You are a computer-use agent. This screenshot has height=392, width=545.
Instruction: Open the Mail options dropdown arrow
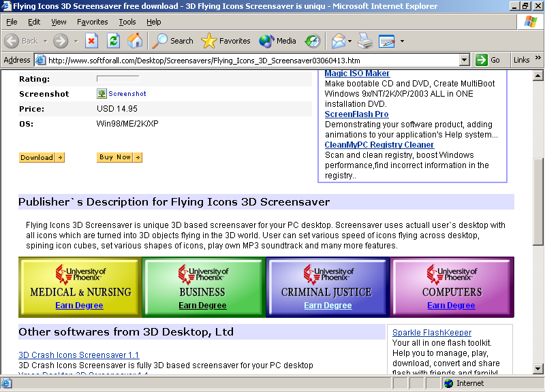pyautogui.click(x=349, y=41)
